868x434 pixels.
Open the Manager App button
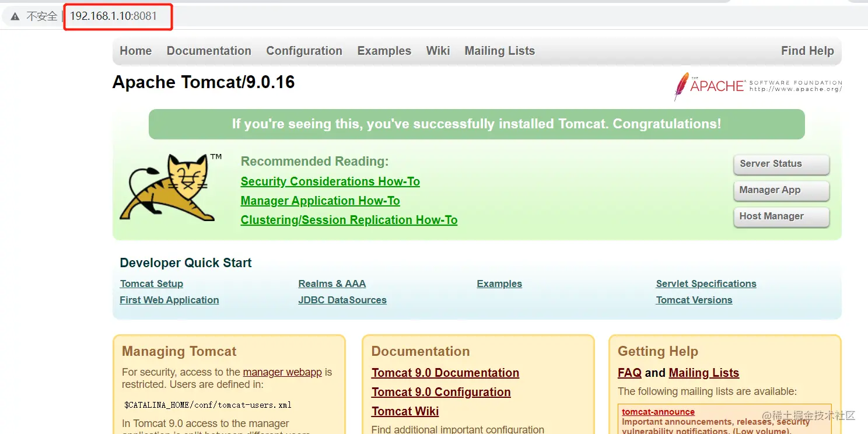[x=781, y=190]
